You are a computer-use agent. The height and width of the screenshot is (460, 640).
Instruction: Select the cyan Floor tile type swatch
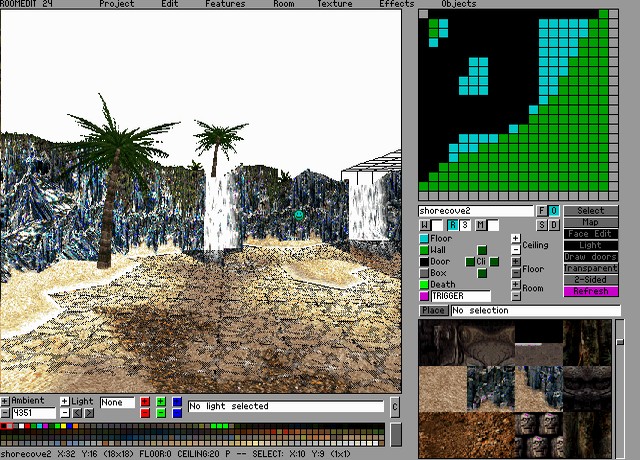(x=424, y=239)
